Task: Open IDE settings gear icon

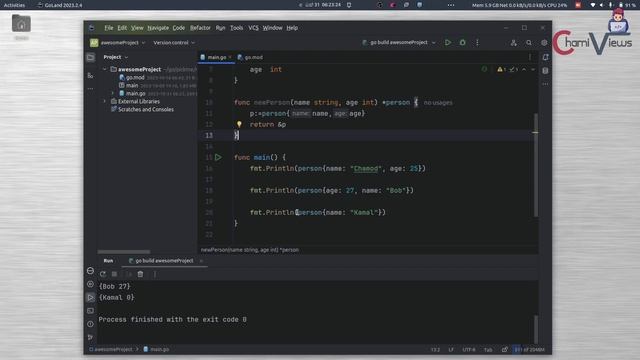Action: [x=544, y=42]
